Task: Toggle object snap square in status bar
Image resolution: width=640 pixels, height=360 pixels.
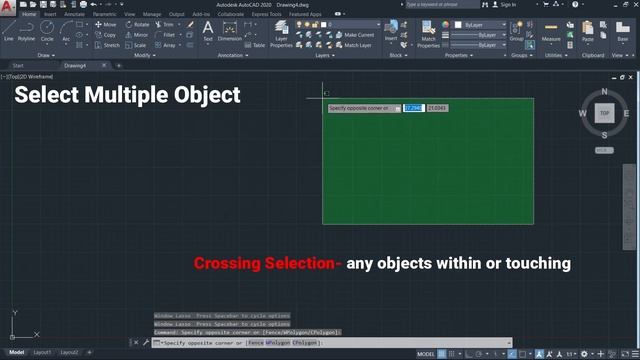Action: pos(522,354)
